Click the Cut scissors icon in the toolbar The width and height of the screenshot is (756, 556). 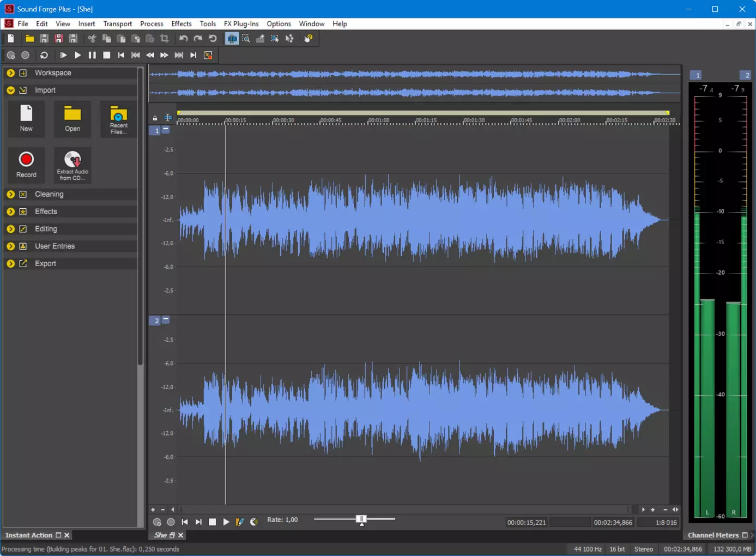pos(92,39)
